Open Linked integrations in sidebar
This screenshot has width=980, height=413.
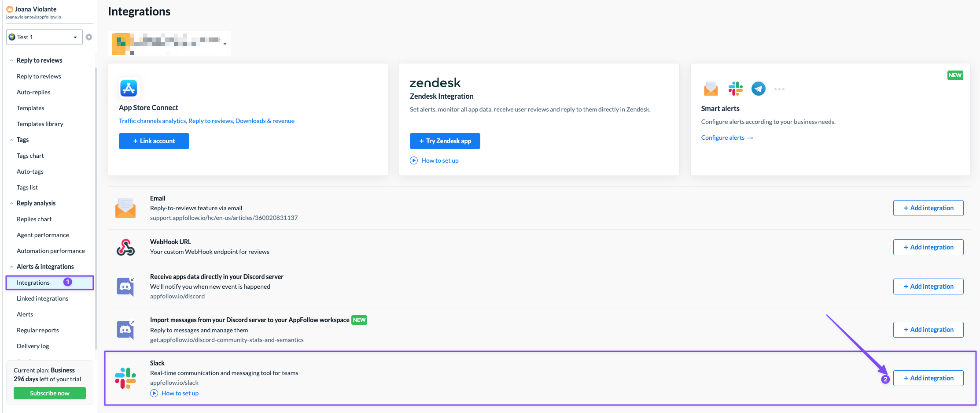(x=43, y=298)
